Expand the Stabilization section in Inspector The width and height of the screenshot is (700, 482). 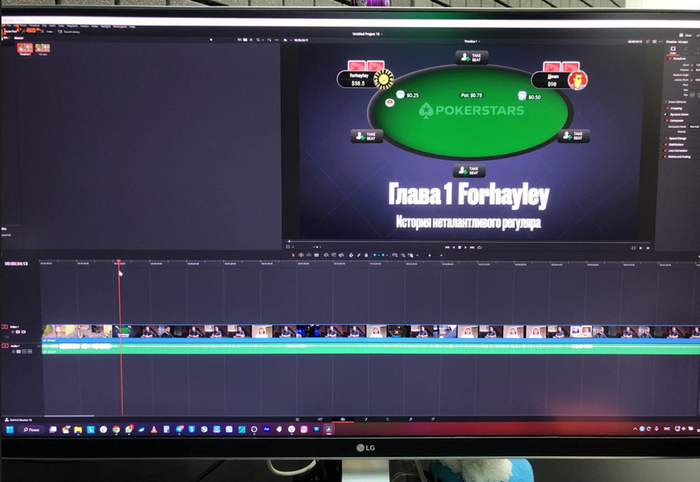coord(676,145)
